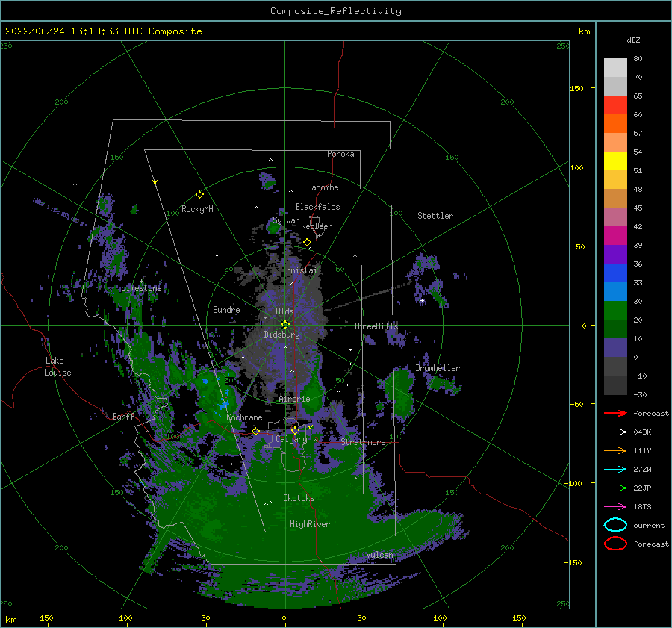Click the 100 tick on the right axis
The height and width of the screenshot is (628, 672).
(576, 167)
